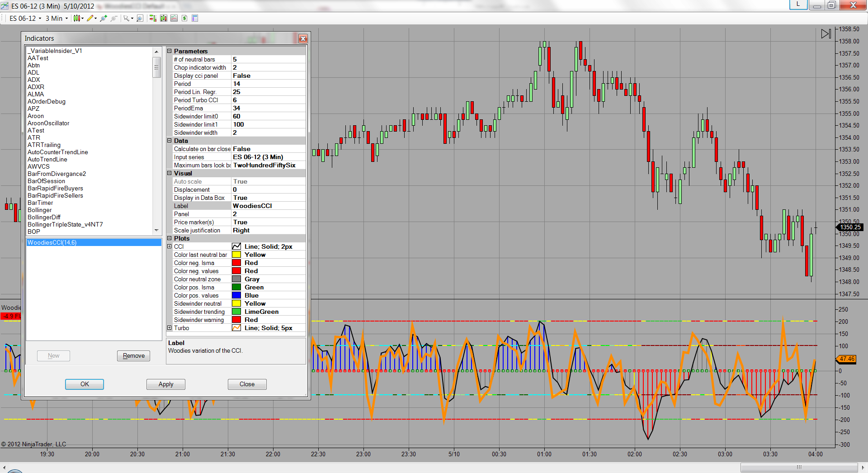This screenshot has height=473, width=868.
Task: Change the Price marker(s) value
Action: [x=269, y=222]
